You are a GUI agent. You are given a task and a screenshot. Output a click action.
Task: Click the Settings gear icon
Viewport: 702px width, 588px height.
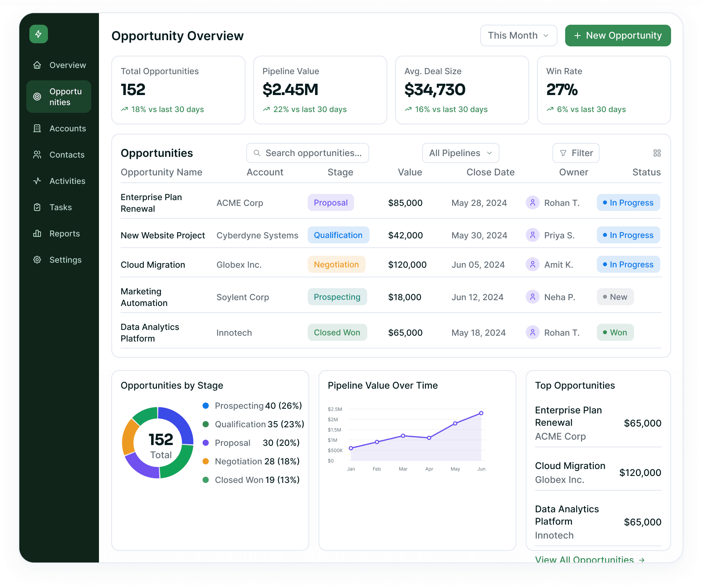click(x=37, y=260)
